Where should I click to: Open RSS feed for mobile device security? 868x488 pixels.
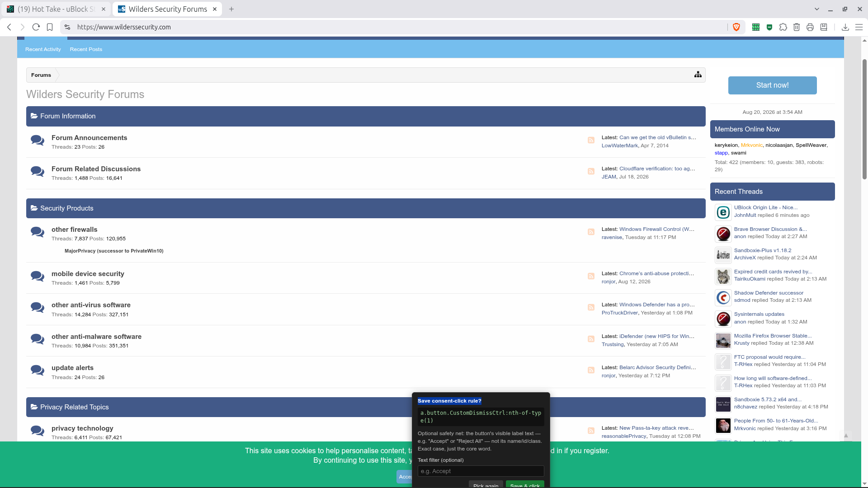pos(591,276)
